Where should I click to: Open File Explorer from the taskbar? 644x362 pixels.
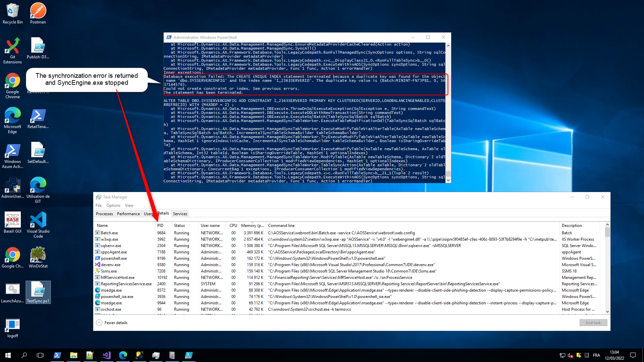[73, 355]
